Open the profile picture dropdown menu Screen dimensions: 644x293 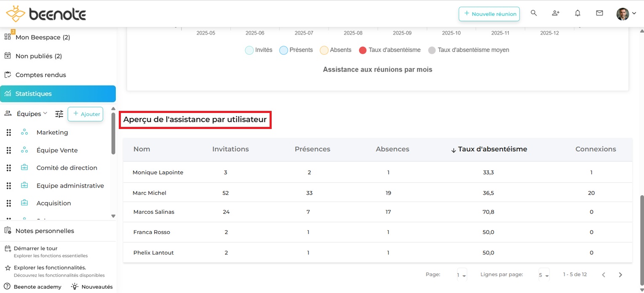pos(623,13)
